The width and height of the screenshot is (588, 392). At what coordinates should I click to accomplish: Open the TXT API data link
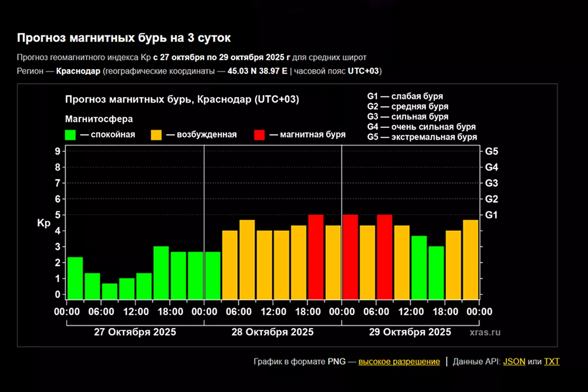551,362
